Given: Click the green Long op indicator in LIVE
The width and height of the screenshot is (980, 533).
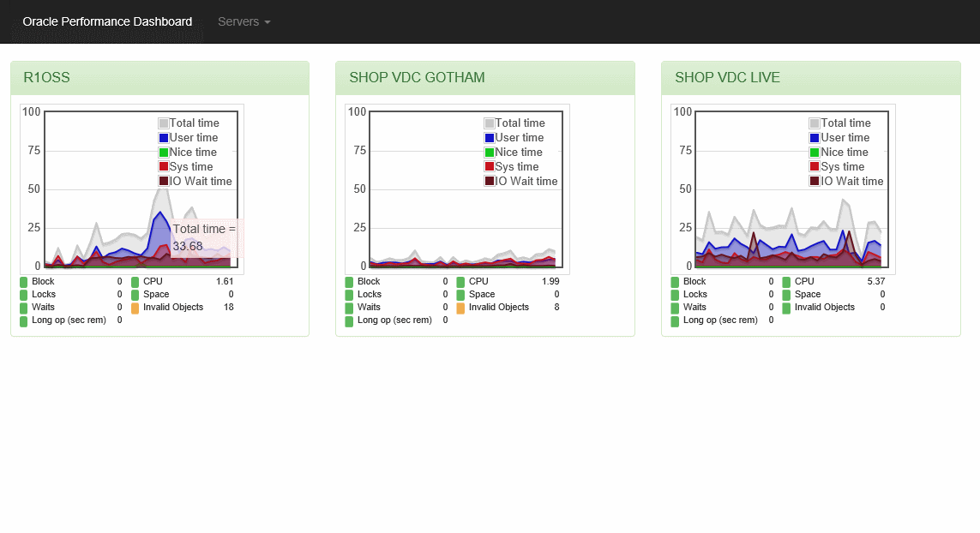Looking at the screenshot, I should click(x=675, y=321).
